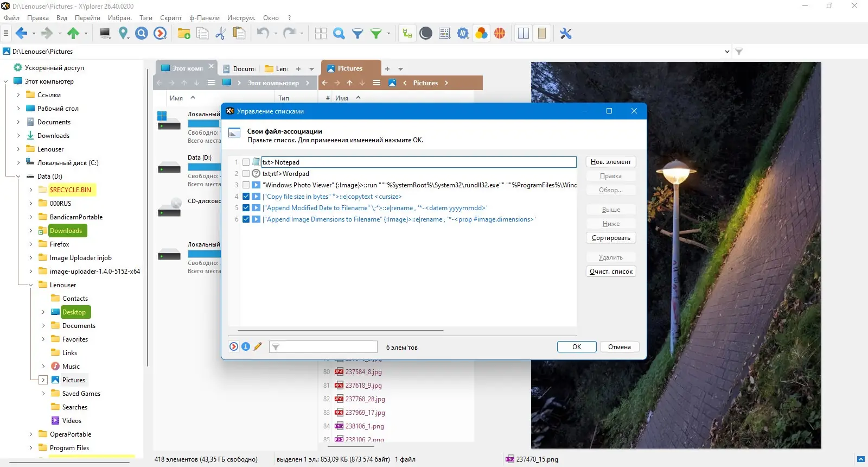Open the Избран. menu
The width and height of the screenshot is (868, 467).
[120, 18]
